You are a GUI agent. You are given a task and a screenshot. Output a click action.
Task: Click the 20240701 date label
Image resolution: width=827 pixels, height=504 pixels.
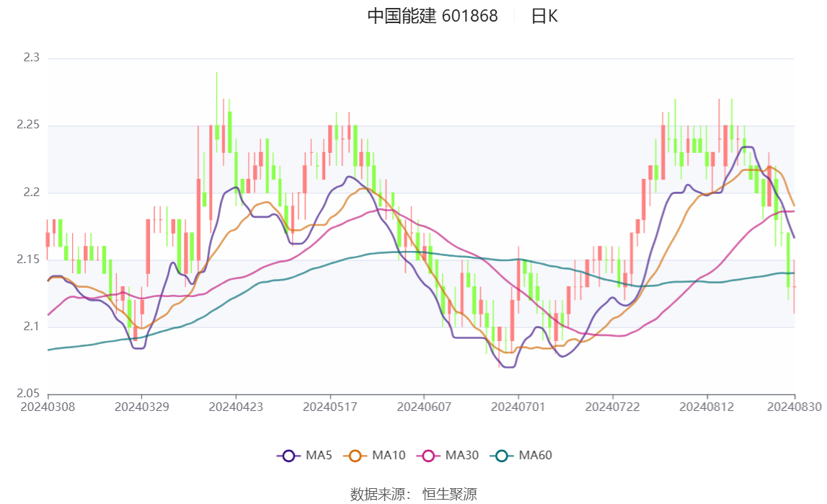coord(518,407)
